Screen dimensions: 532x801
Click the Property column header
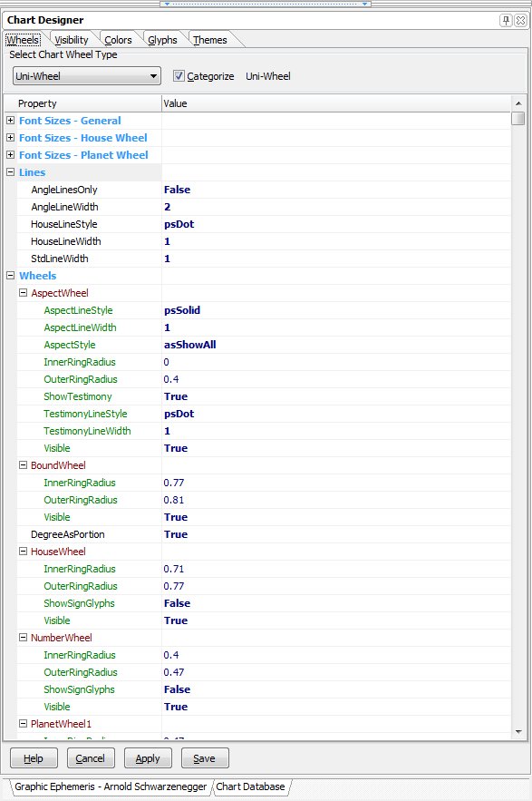coord(82,103)
